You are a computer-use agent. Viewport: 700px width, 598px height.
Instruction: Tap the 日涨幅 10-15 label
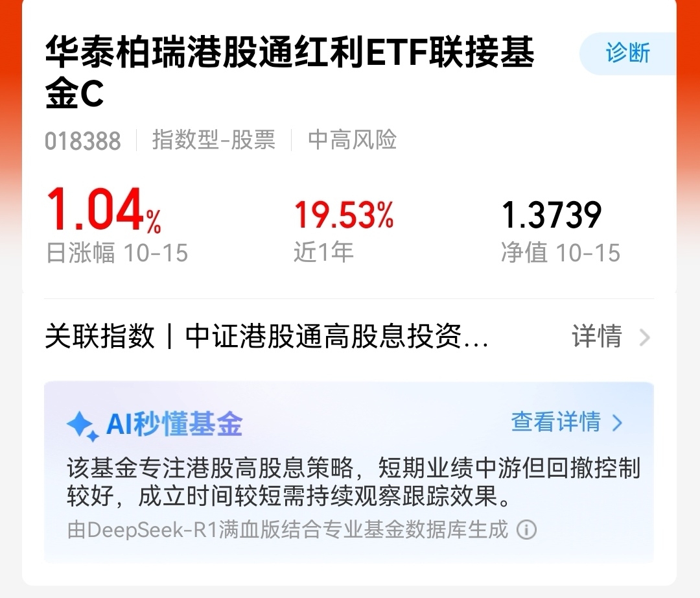pos(117,253)
